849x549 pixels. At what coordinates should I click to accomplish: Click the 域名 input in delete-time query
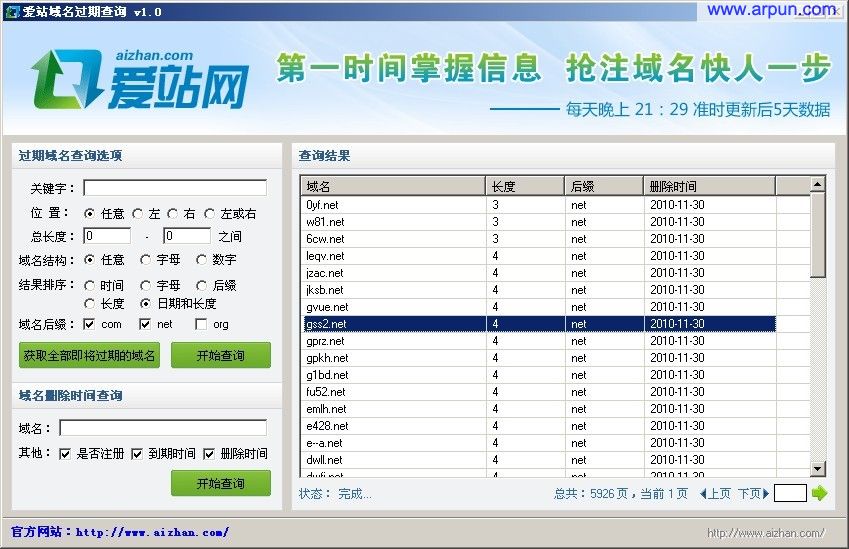(163, 428)
